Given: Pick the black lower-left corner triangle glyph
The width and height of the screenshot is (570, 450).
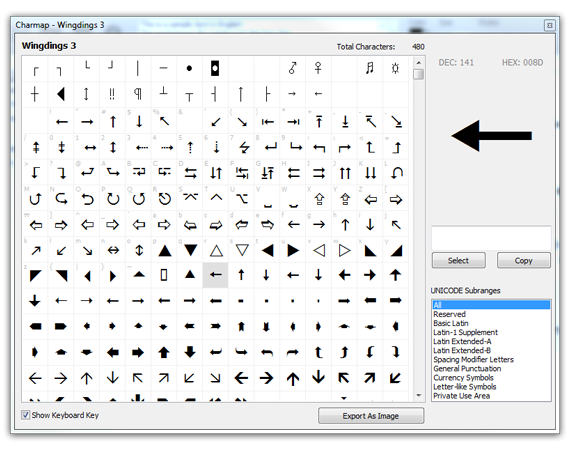Looking at the screenshot, I should coord(370,250).
